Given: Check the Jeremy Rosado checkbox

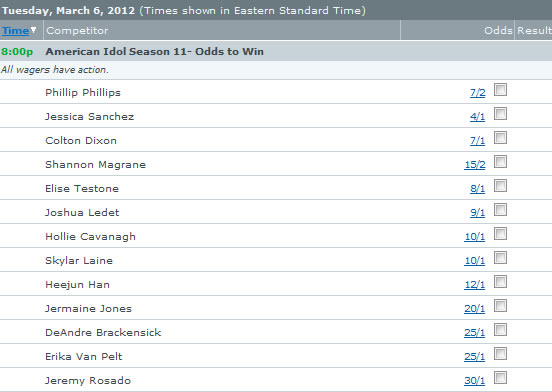Looking at the screenshot, I should tap(500, 378).
